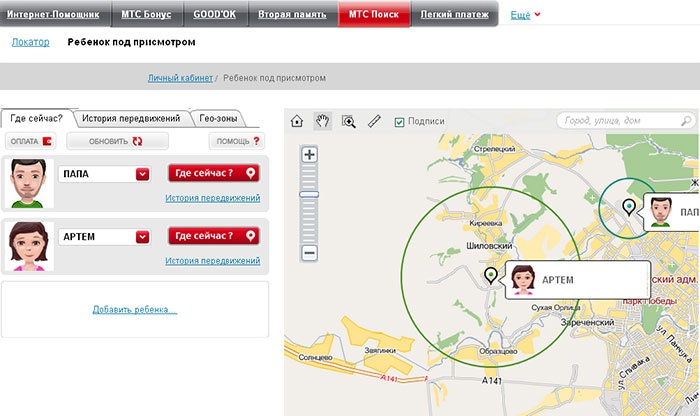Image resolution: width=700 pixels, height=416 pixels.
Task: Select the ruler distance tool
Action: click(375, 121)
